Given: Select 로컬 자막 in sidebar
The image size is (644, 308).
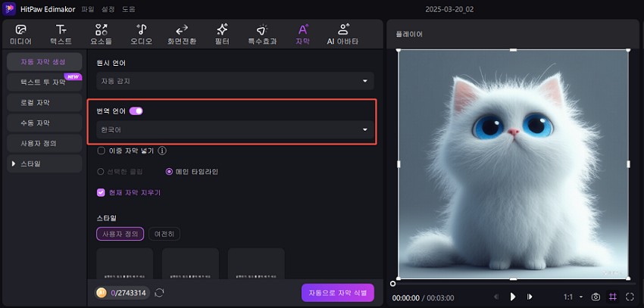Looking at the screenshot, I should click(45, 102).
